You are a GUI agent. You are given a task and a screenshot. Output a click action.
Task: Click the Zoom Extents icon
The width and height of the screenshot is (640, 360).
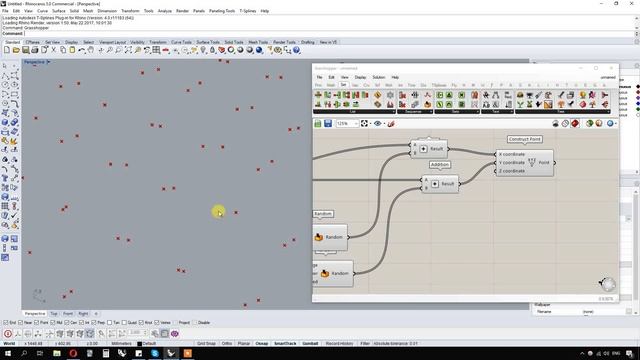(128, 50)
